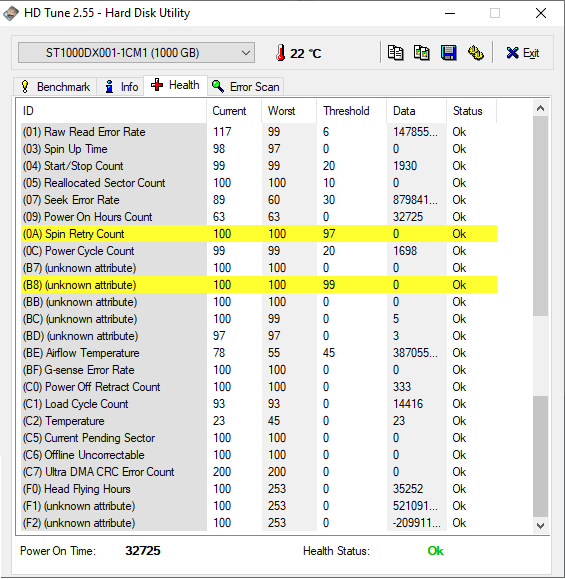Select the (BB) unknown attribute row
Screen dimensions: 565x579
coord(259,302)
